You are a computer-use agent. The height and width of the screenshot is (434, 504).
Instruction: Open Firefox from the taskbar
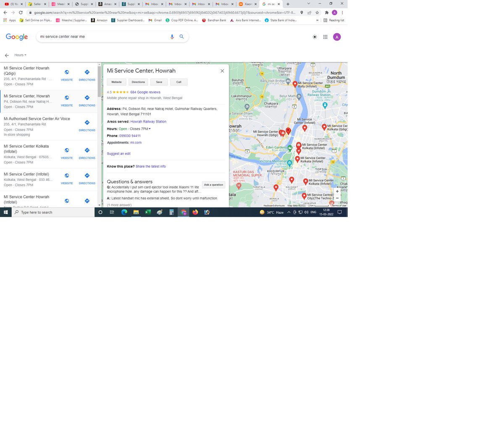(x=195, y=212)
